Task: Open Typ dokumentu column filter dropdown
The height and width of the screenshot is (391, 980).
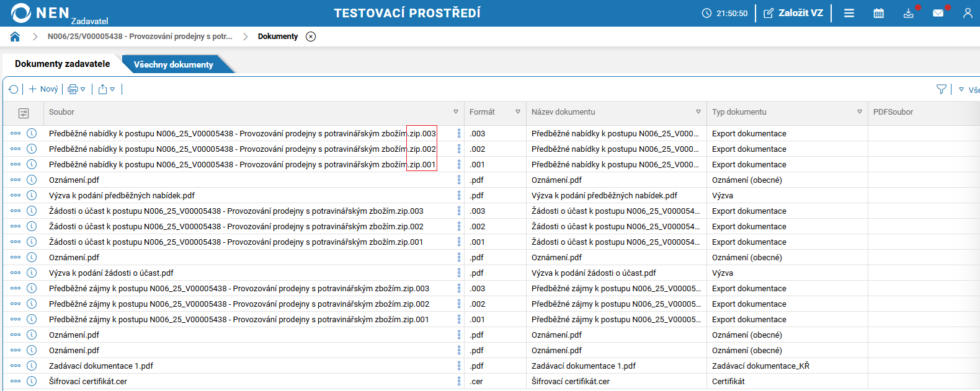Action: click(860, 112)
